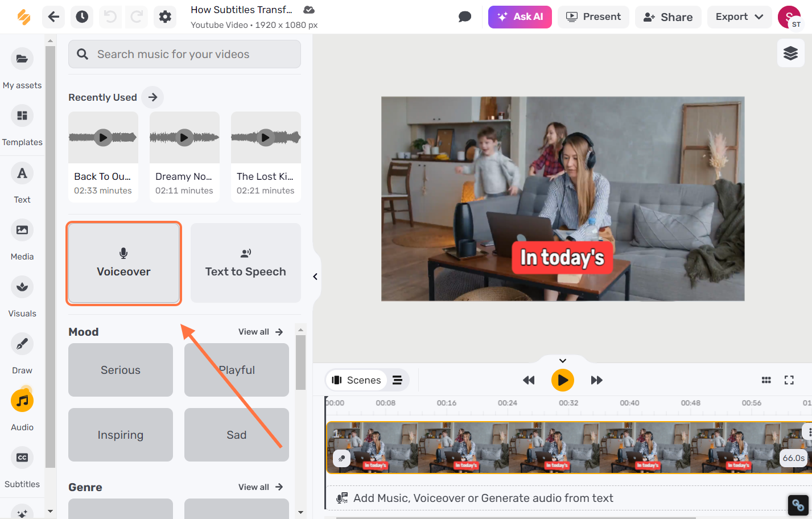The width and height of the screenshot is (812, 519).
Task: Toggle the timeline list view
Action: click(x=397, y=380)
